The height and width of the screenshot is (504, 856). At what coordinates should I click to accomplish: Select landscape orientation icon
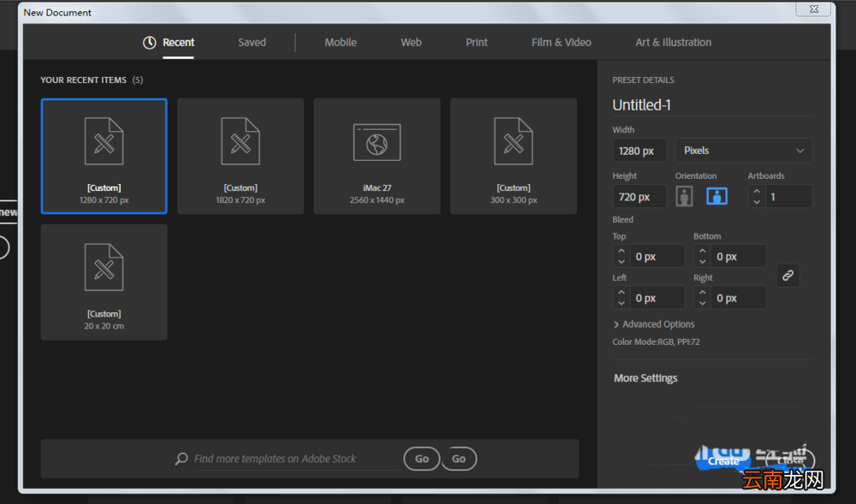click(x=716, y=196)
